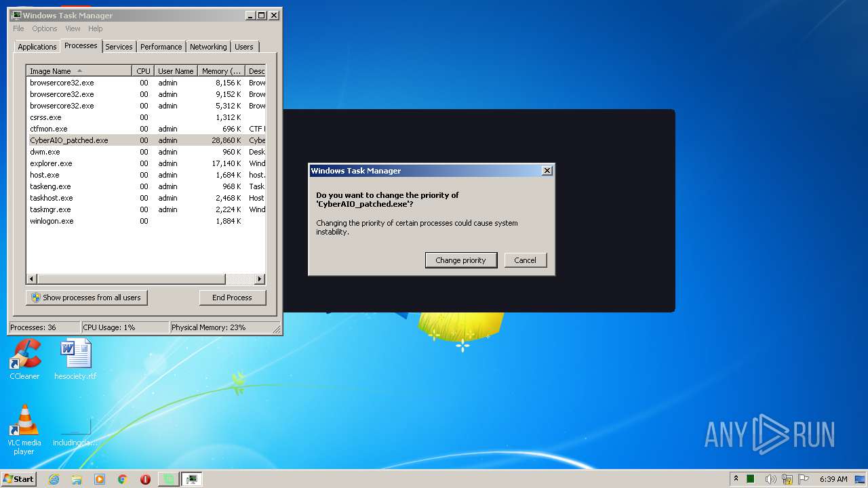Switch to the Services tab
Viewport: 868px width, 488px height.
coord(119,47)
